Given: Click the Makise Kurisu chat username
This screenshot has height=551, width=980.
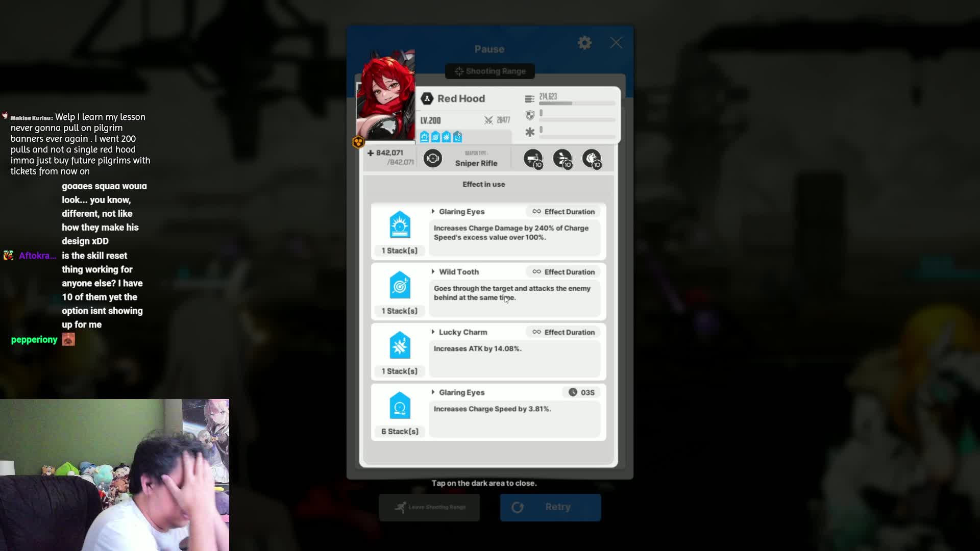Looking at the screenshot, I should tap(32, 118).
